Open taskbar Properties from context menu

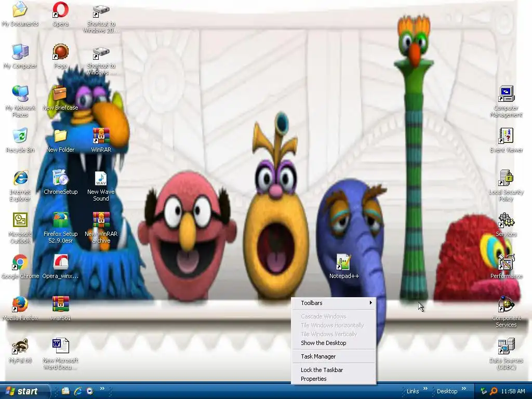click(x=334, y=379)
